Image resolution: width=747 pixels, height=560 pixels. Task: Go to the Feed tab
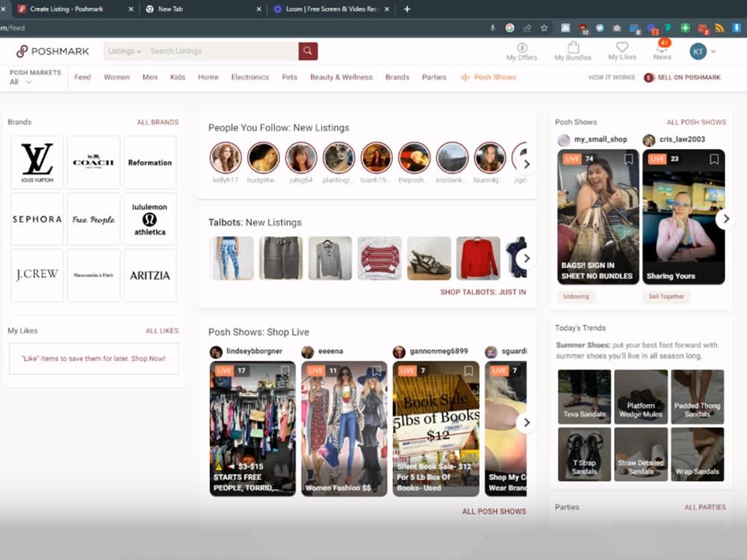(x=82, y=77)
